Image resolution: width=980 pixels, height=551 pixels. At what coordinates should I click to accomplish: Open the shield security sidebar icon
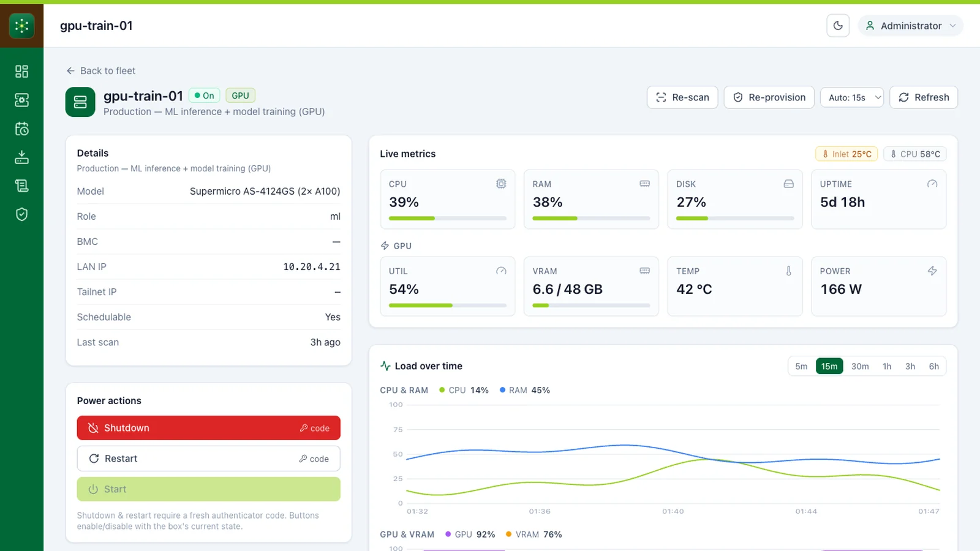(x=21, y=214)
